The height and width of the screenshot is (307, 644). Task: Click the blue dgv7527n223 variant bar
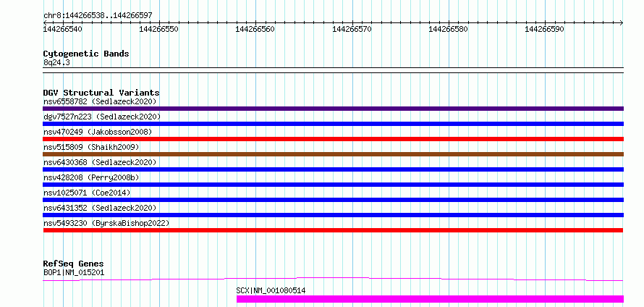tap(333, 124)
